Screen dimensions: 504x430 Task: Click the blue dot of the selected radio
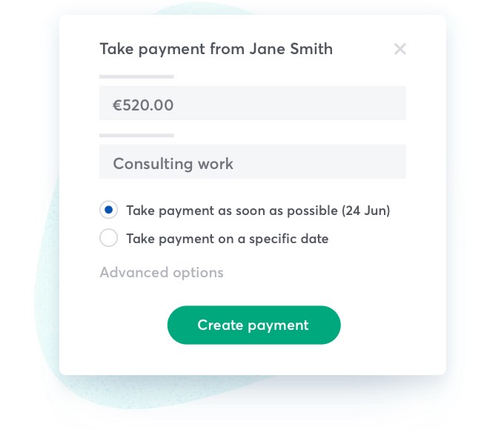[x=108, y=210]
